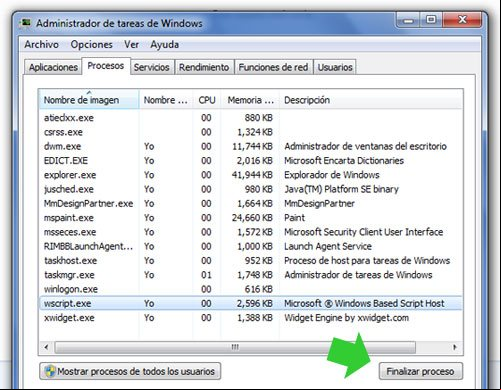Select the EDICT.EXE process

tap(251, 161)
